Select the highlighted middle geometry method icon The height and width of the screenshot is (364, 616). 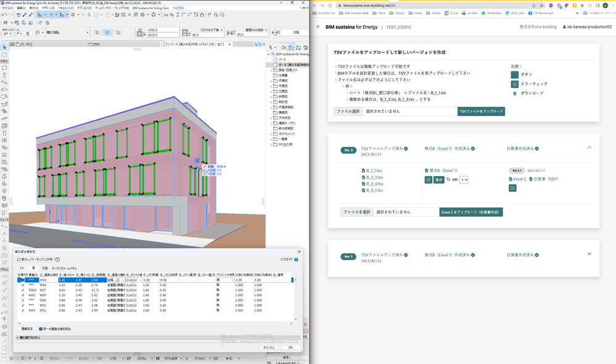(x=108, y=33)
